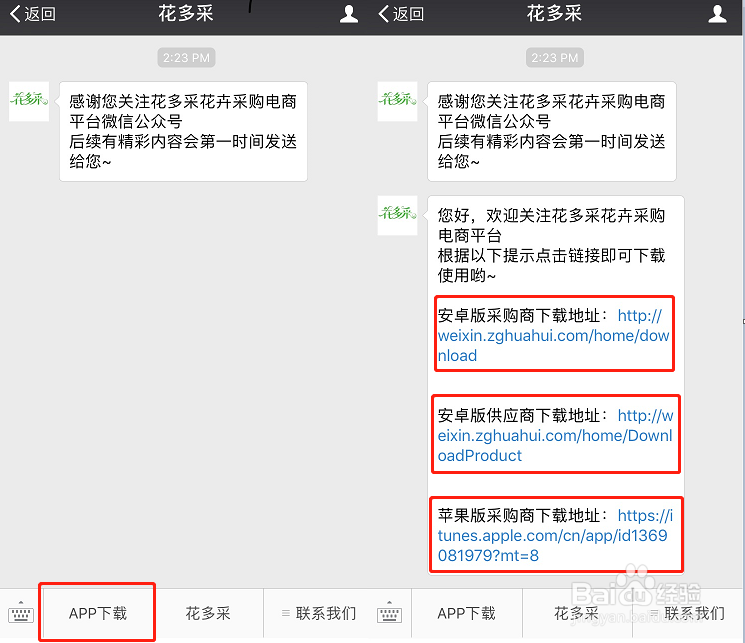This screenshot has width=745, height=643.
Task: Tap label 安卓版供应商下载地址
Action: tap(522, 415)
